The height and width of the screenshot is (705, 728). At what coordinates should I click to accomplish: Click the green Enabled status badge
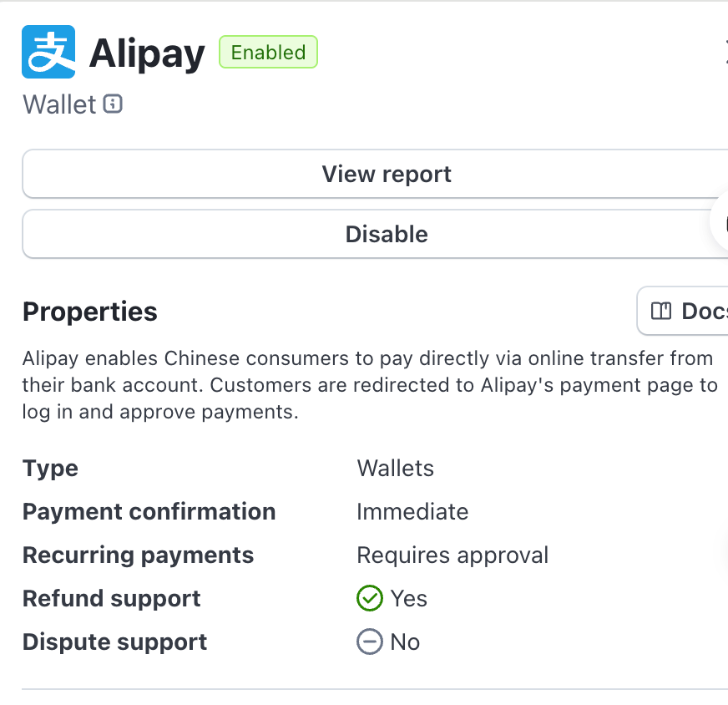pyautogui.click(x=268, y=53)
